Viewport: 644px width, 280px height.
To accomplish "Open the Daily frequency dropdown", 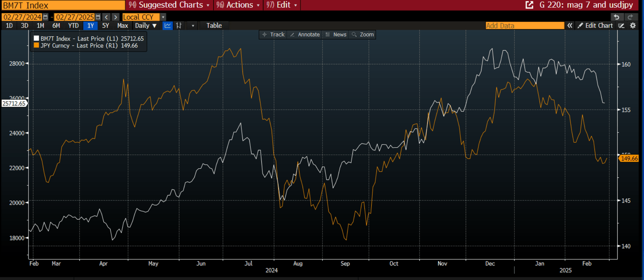I will [x=145, y=26].
